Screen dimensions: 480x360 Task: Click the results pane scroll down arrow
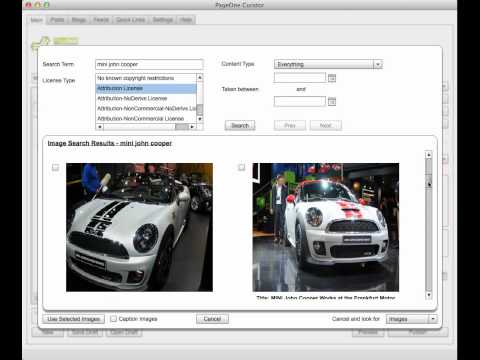click(429, 295)
